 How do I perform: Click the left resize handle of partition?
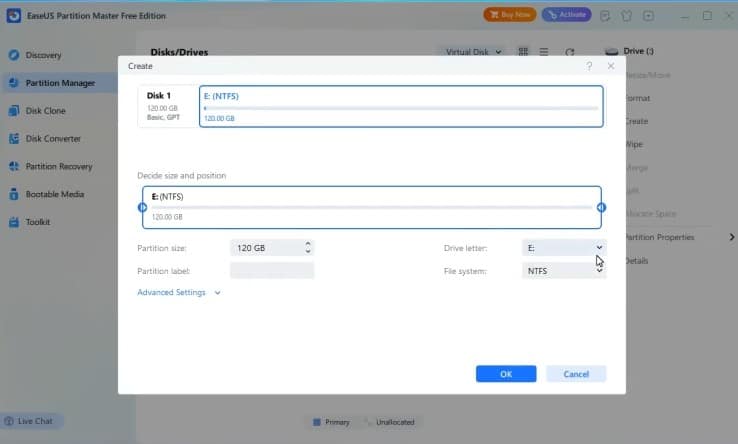(x=142, y=208)
